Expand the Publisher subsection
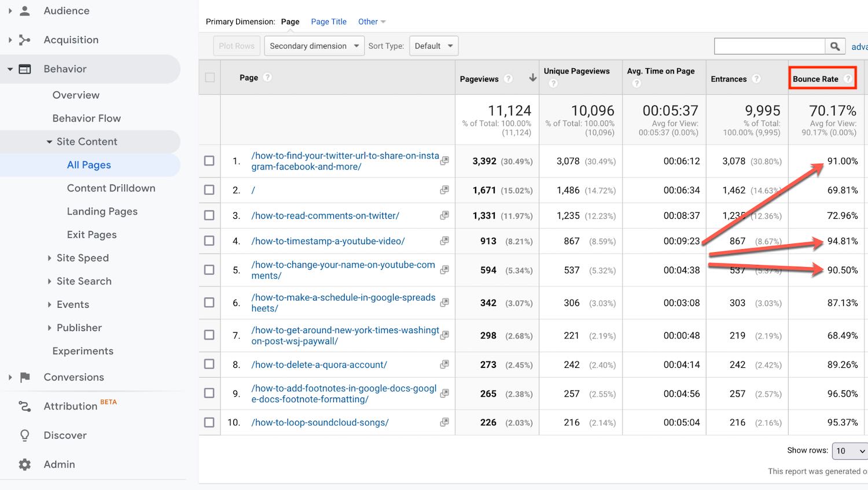 [49, 327]
